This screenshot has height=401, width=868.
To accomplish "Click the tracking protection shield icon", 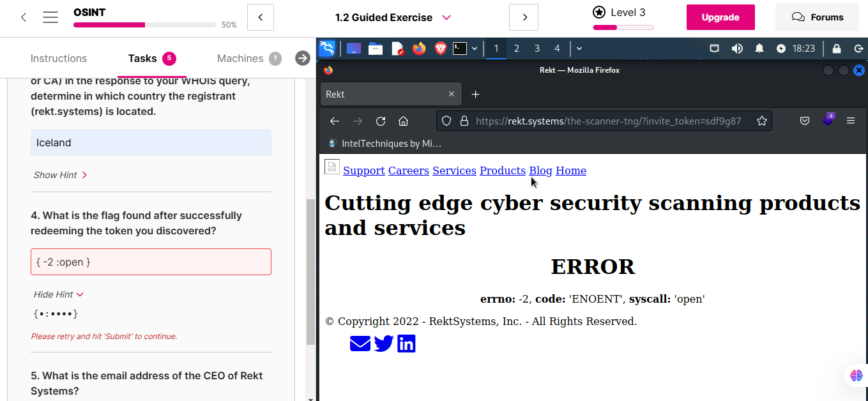I will [447, 121].
